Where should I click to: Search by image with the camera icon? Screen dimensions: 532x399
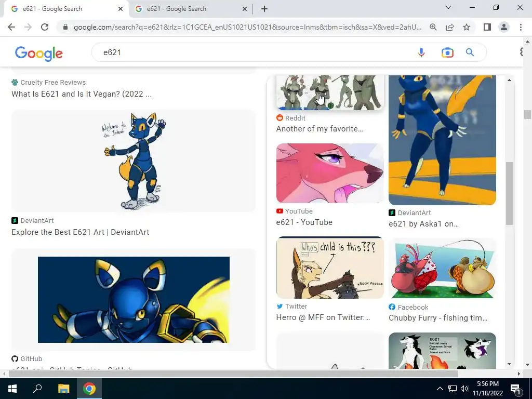click(x=447, y=52)
